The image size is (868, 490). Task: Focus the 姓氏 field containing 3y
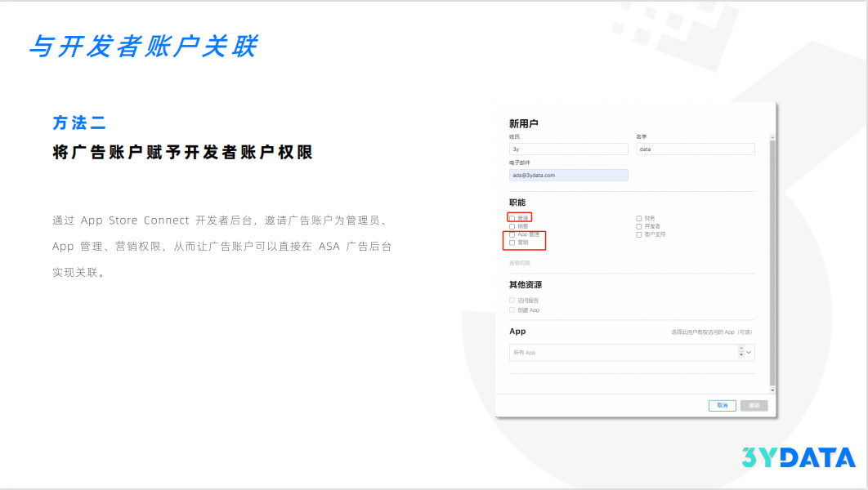coord(569,149)
